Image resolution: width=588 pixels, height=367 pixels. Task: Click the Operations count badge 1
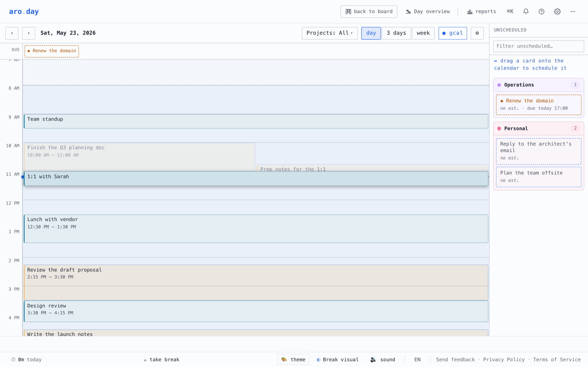coord(575,85)
